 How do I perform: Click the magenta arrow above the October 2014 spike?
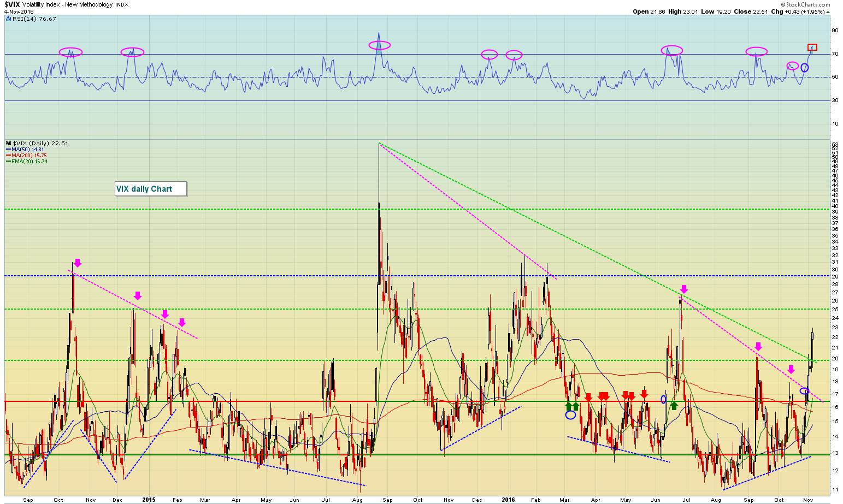pos(77,263)
